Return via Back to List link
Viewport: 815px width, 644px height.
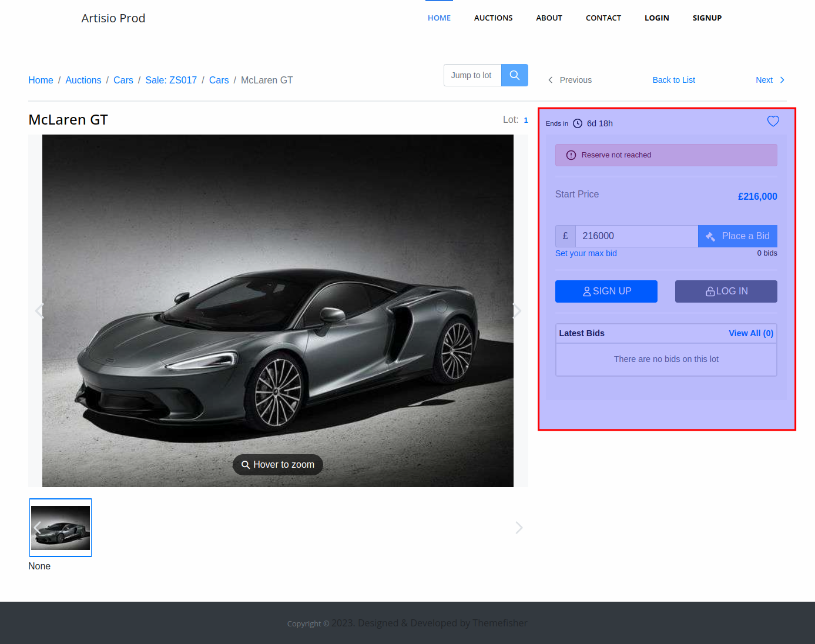tap(673, 80)
